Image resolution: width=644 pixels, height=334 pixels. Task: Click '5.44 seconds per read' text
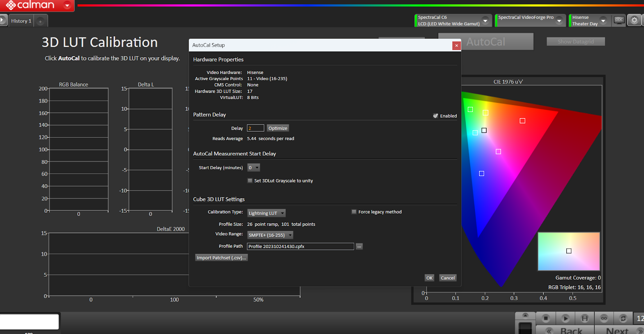[270, 139]
